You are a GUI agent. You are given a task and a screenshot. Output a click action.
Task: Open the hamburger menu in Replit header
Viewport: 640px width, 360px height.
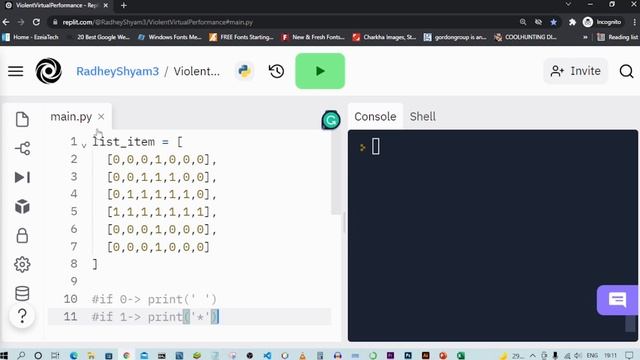[x=16, y=71]
